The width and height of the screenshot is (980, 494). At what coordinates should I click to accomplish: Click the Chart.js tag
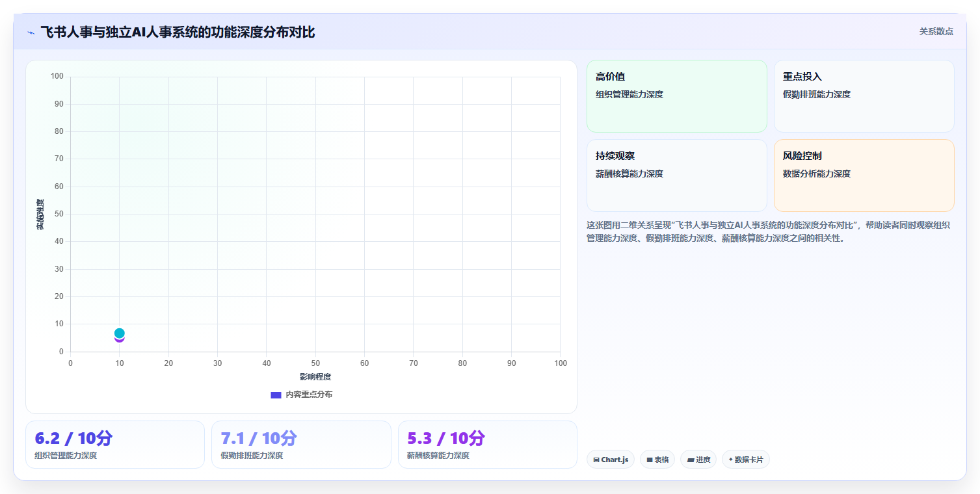(610, 460)
